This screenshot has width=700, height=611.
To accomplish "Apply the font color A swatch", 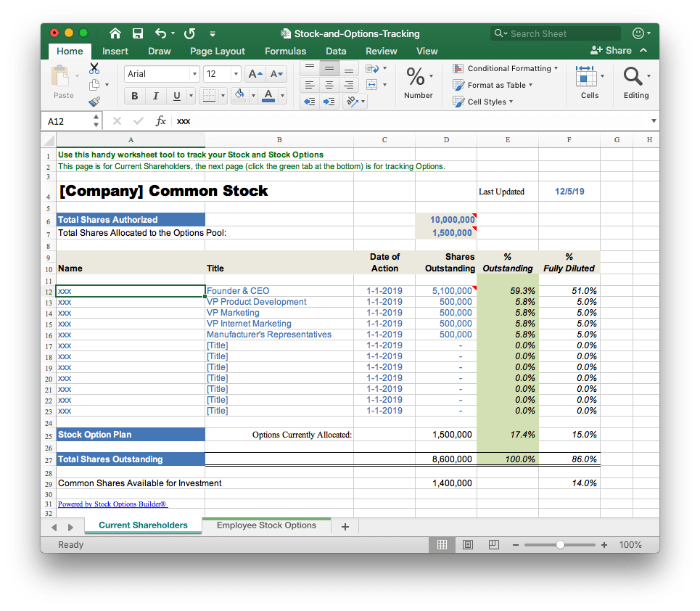I will 268,95.
